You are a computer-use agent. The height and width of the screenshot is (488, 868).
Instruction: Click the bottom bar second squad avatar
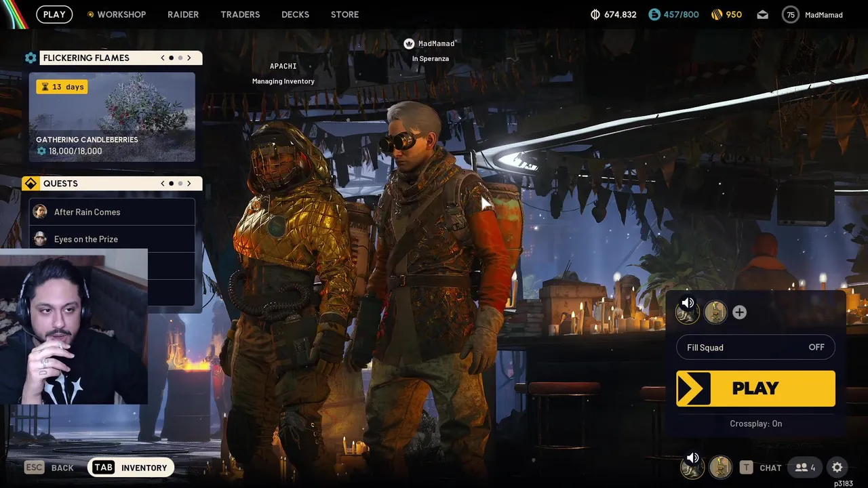point(720,467)
